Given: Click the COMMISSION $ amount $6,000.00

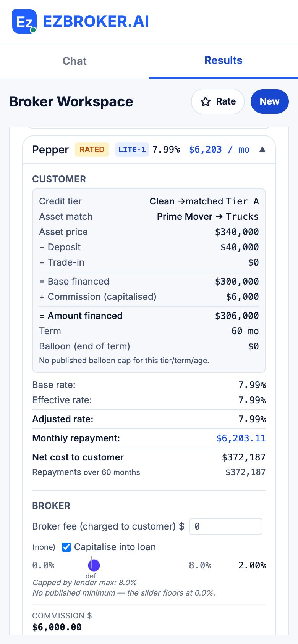Looking at the screenshot, I should [57, 627].
